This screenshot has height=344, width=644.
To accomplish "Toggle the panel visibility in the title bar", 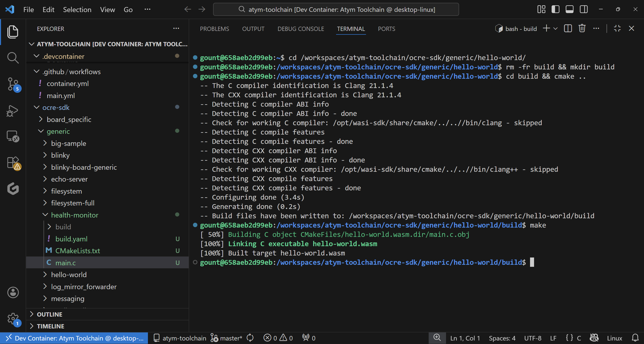I will [569, 9].
